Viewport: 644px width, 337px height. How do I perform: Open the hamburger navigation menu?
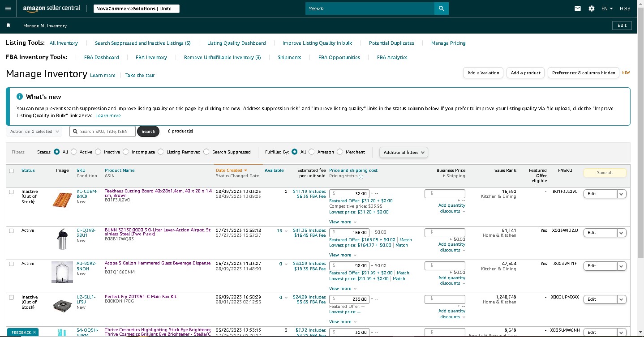tap(8, 9)
